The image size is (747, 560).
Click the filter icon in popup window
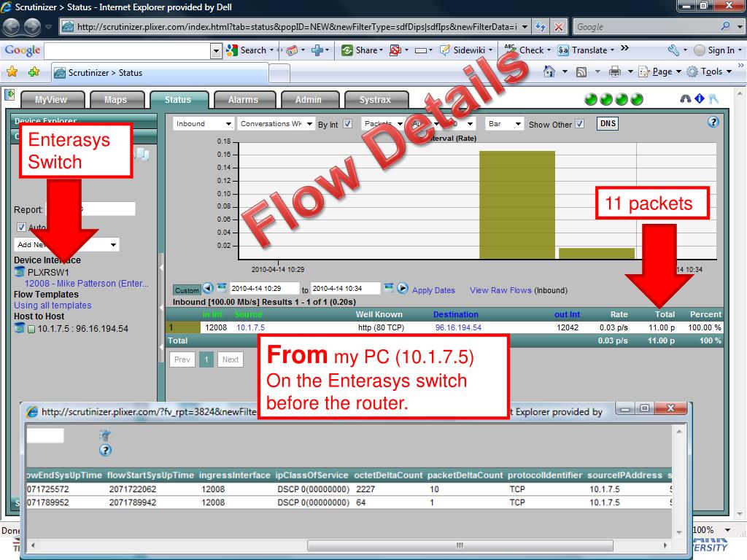(105, 435)
